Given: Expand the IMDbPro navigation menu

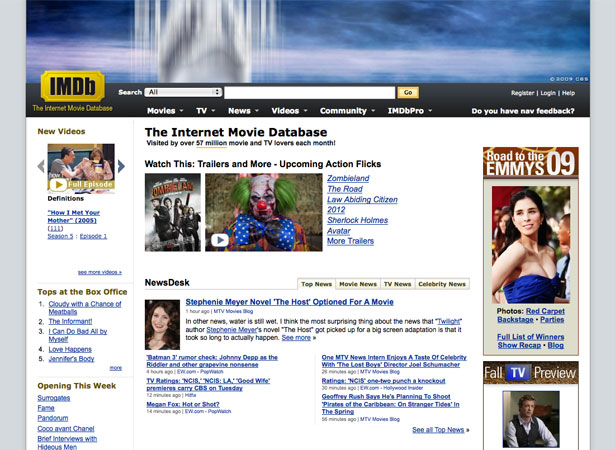Looking at the screenshot, I should [x=409, y=111].
